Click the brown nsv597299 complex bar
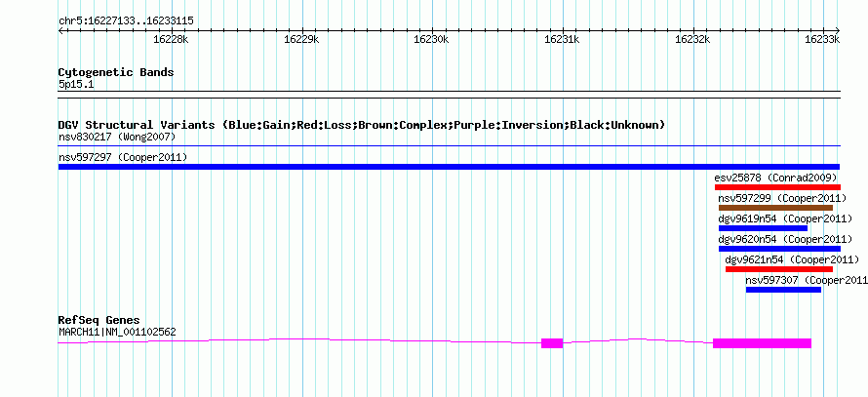Image resolution: width=868 pixels, height=397 pixels. (775, 208)
